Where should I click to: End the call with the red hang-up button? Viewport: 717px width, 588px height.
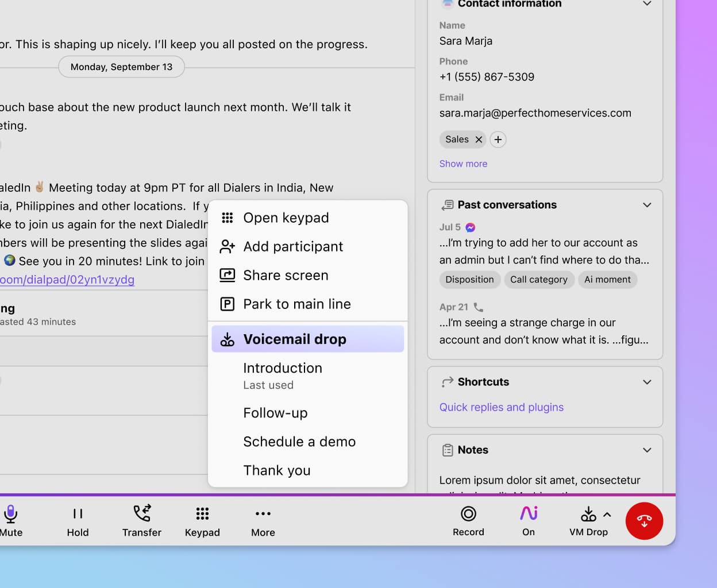click(x=644, y=521)
